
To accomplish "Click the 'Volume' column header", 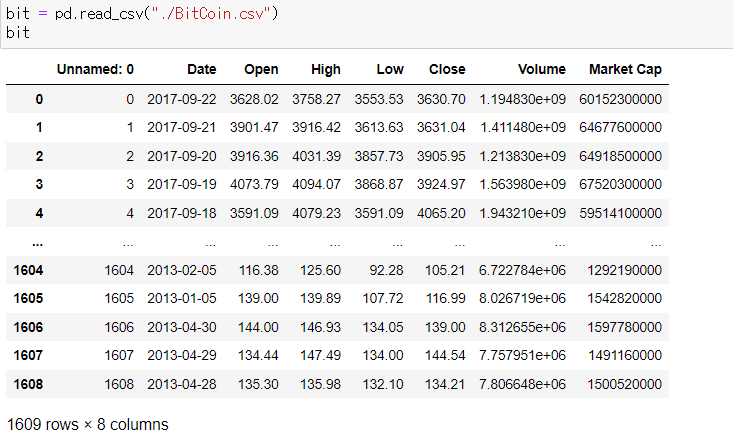I will [x=542, y=69].
